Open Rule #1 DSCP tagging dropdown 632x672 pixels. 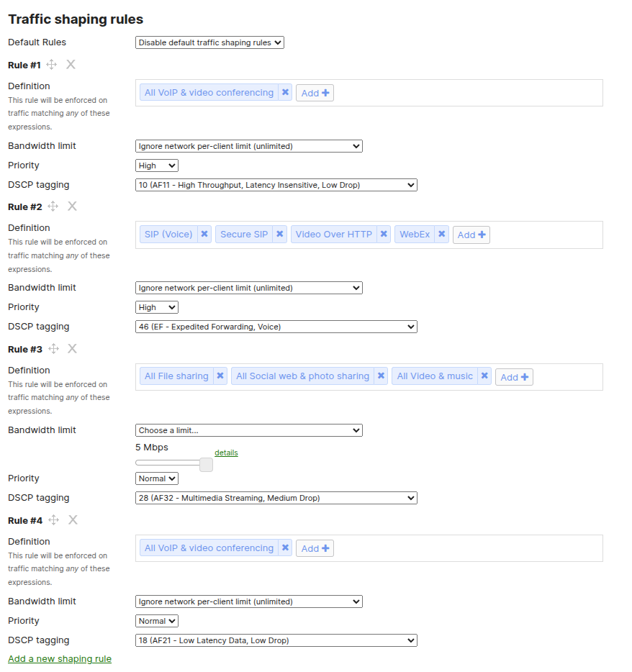coord(276,185)
